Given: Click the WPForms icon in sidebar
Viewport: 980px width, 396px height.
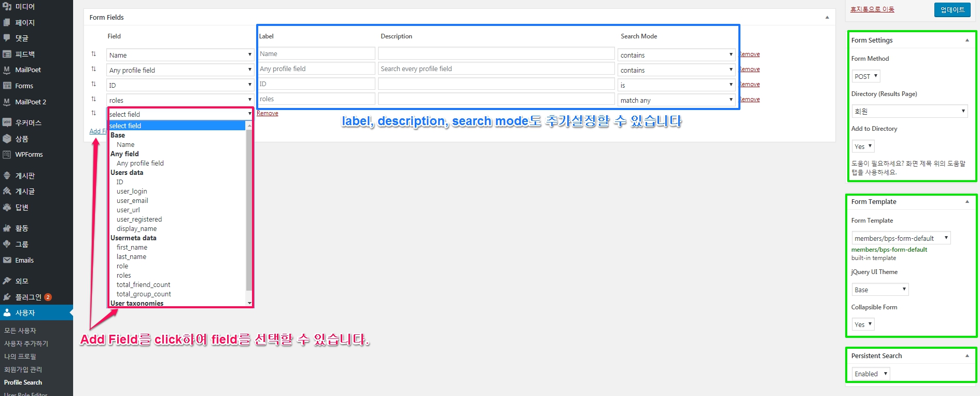Looking at the screenshot, I should pyautogui.click(x=7, y=154).
